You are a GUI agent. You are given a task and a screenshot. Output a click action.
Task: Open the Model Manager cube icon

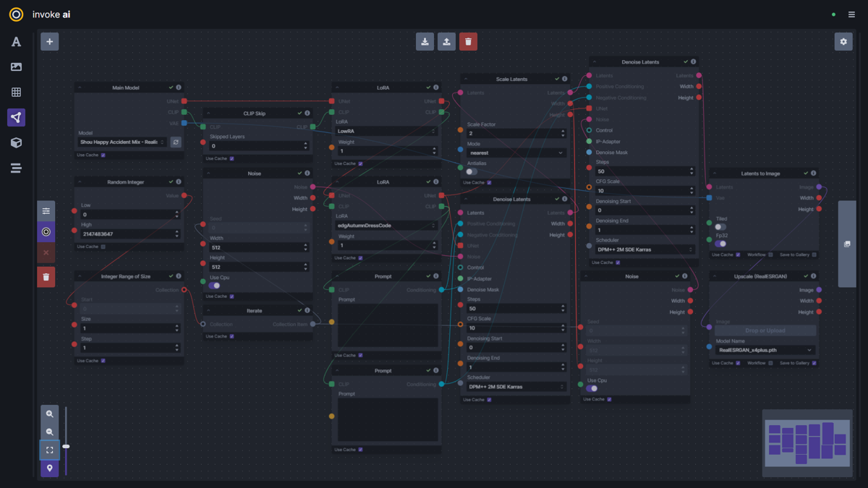(16, 142)
